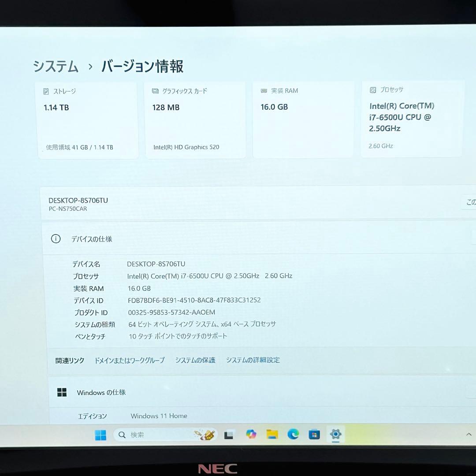This screenshot has height=476, width=476.
Task: Open Copilot from the taskbar
Action: tap(251, 435)
